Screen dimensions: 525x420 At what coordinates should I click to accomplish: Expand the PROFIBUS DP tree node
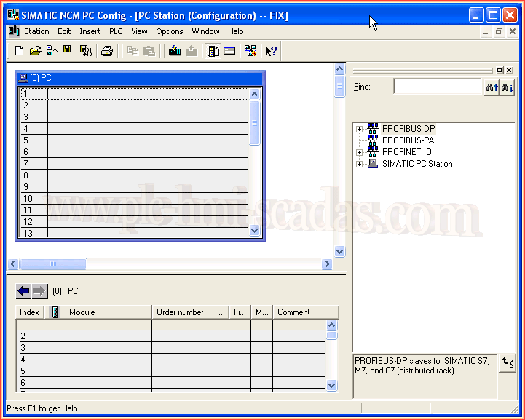[x=359, y=129]
